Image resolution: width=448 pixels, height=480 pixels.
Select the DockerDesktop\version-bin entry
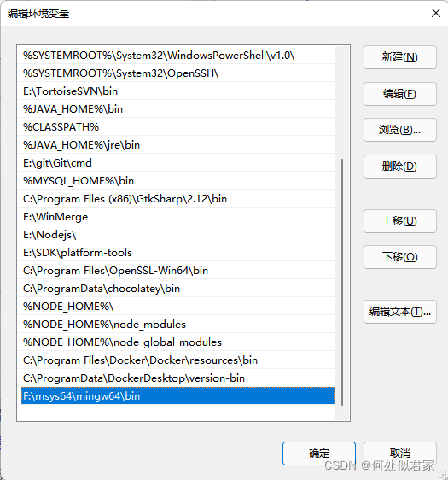tap(177, 378)
